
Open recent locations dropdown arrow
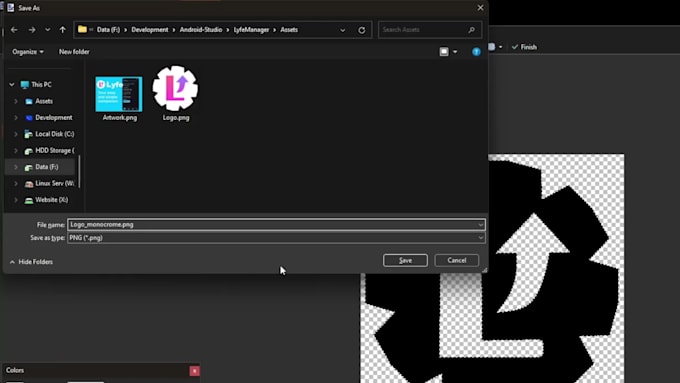[x=47, y=30]
